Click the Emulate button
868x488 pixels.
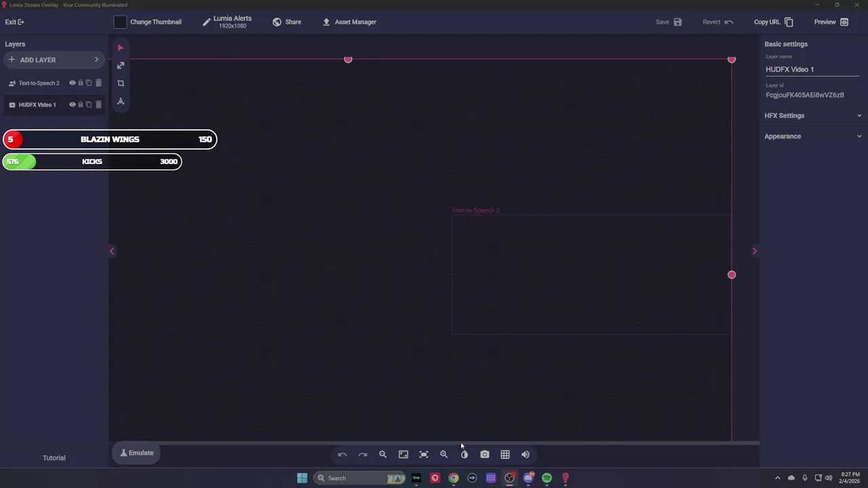(x=136, y=453)
